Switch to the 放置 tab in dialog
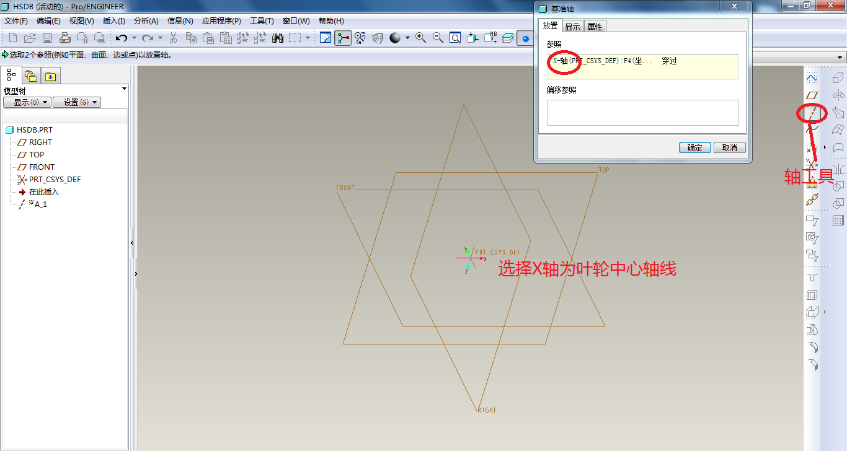This screenshot has width=847, height=451. [x=550, y=25]
